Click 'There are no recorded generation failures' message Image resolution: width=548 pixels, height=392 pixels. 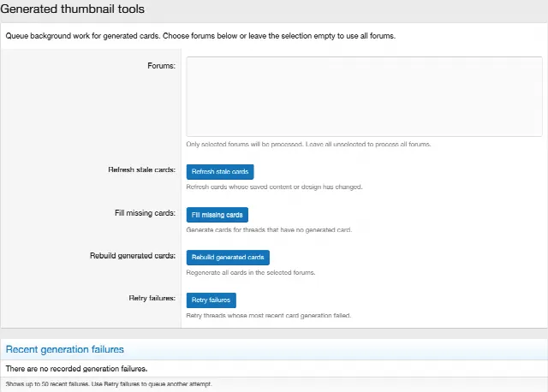[x=76, y=369]
